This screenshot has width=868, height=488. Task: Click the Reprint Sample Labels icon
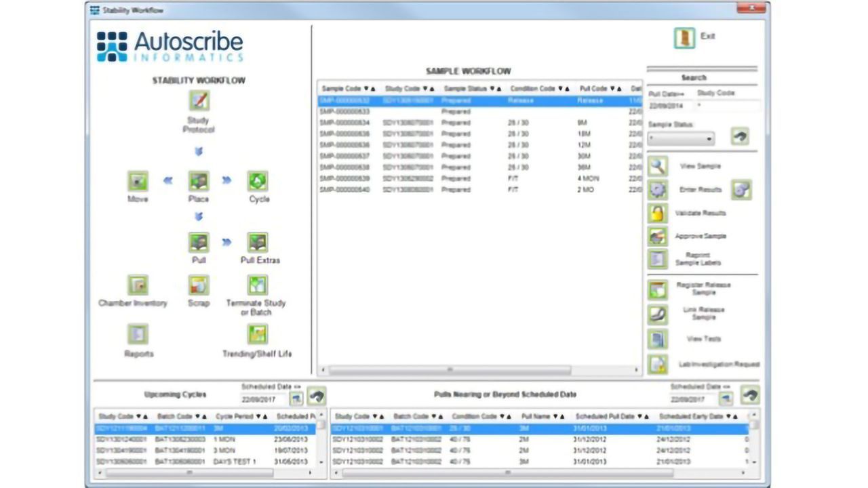[x=658, y=259]
